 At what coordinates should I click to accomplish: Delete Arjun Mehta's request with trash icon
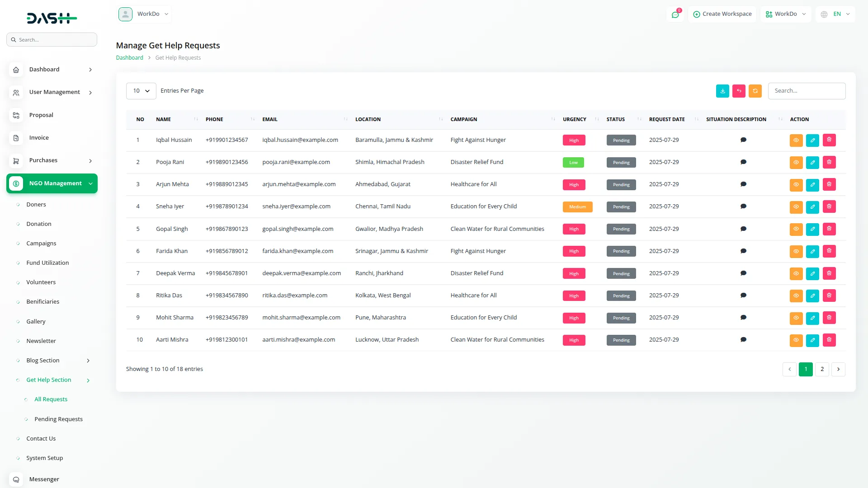point(829,184)
